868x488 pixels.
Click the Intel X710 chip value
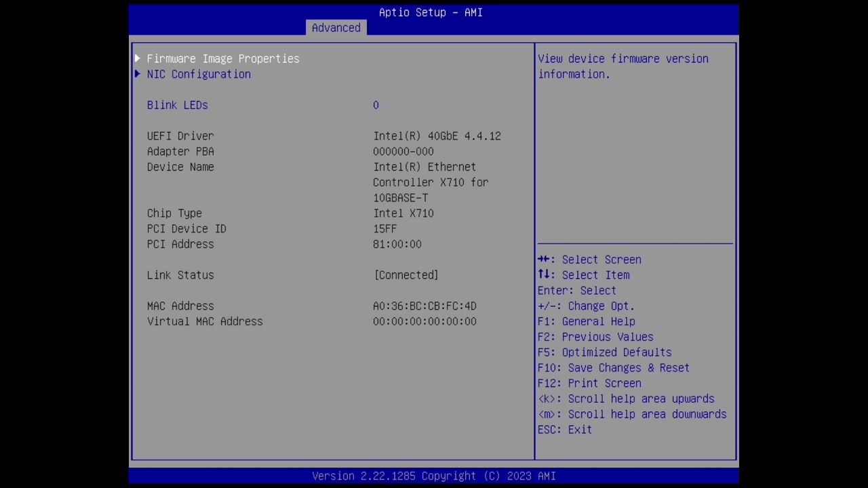[x=403, y=213]
